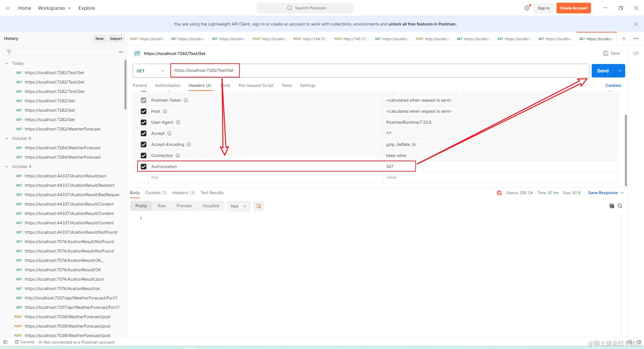This screenshot has height=349, width=644.
Task: Open the Pre-request Script tab
Action: 256,85
